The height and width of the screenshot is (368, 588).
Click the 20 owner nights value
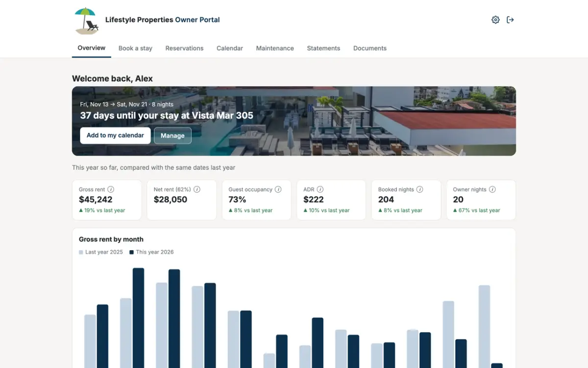click(458, 200)
